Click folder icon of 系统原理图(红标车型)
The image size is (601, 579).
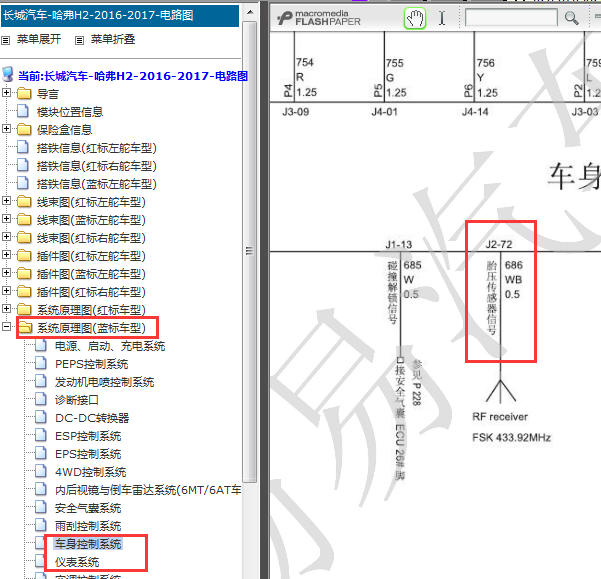(24, 309)
